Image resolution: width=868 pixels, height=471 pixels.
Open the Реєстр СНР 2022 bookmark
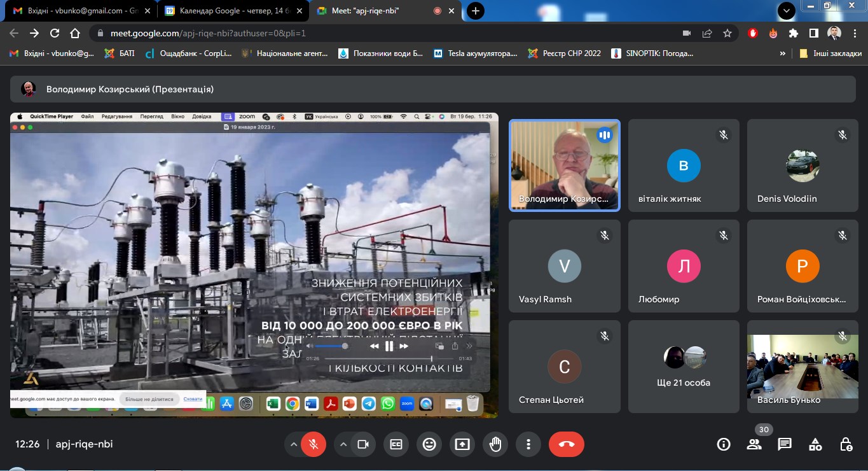(x=565, y=53)
